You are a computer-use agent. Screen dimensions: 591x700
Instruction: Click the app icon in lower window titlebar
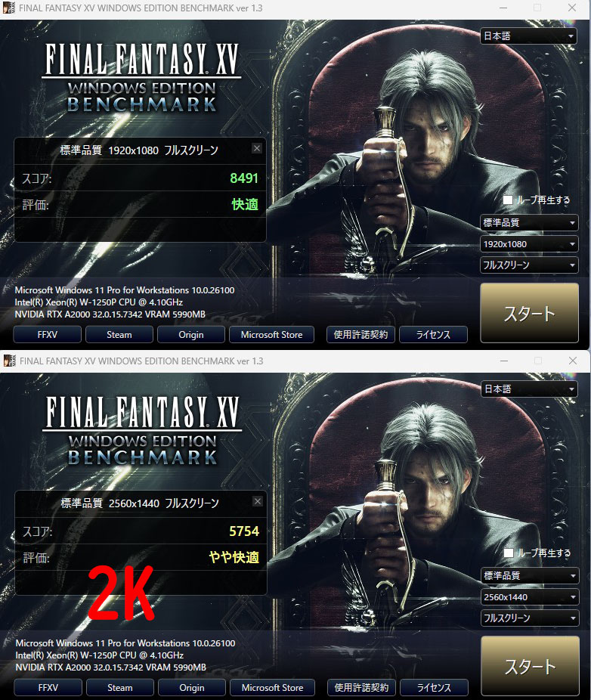pyautogui.click(x=9, y=361)
